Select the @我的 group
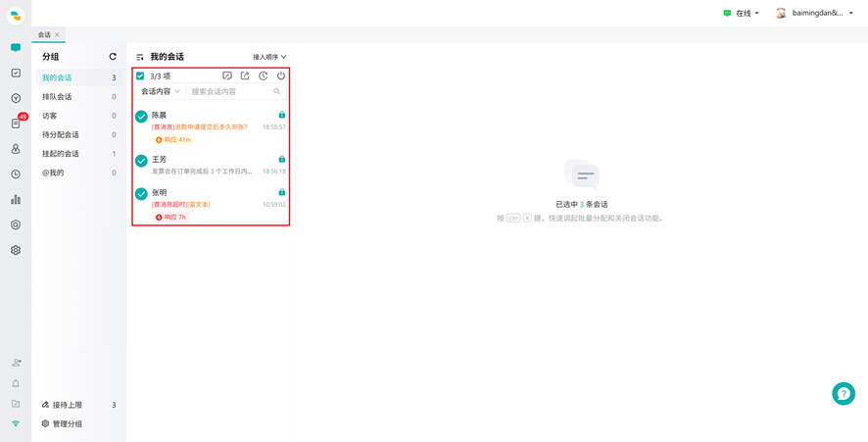Viewport: 868px width, 442px height. 79,172
